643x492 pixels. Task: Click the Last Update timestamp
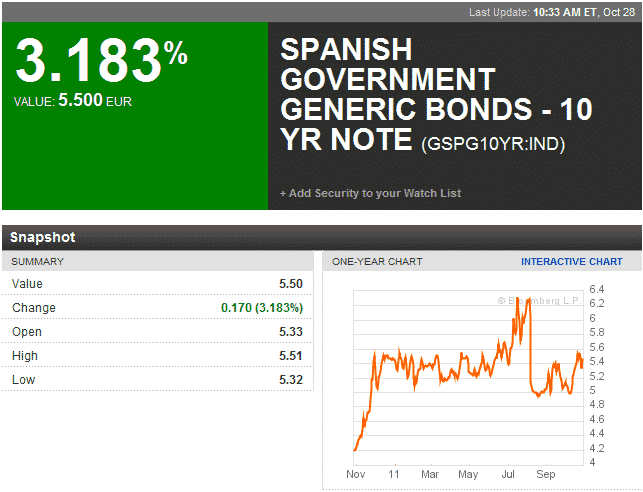tap(555, 11)
